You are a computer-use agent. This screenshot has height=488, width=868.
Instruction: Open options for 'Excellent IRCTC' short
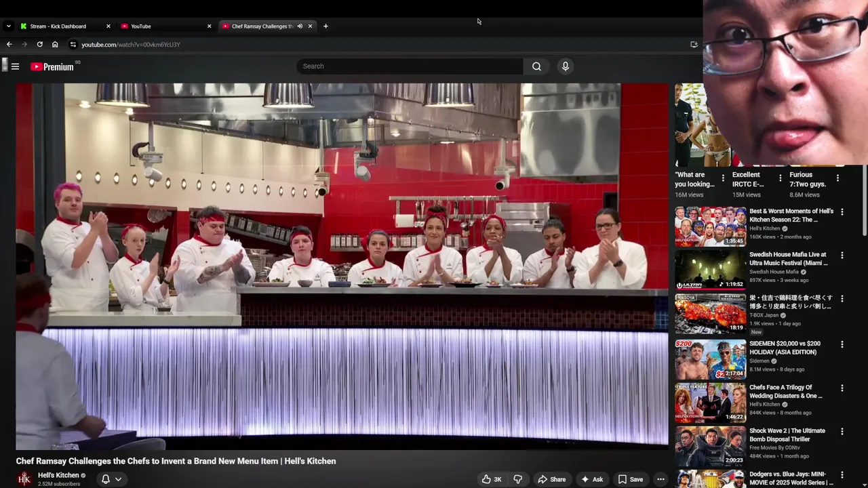point(781,178)
